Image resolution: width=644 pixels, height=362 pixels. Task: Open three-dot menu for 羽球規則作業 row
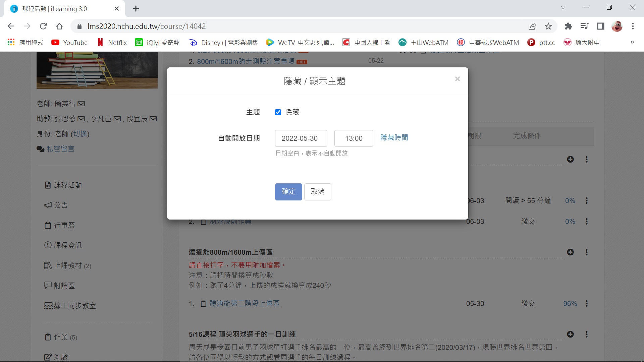click(587, 221)
